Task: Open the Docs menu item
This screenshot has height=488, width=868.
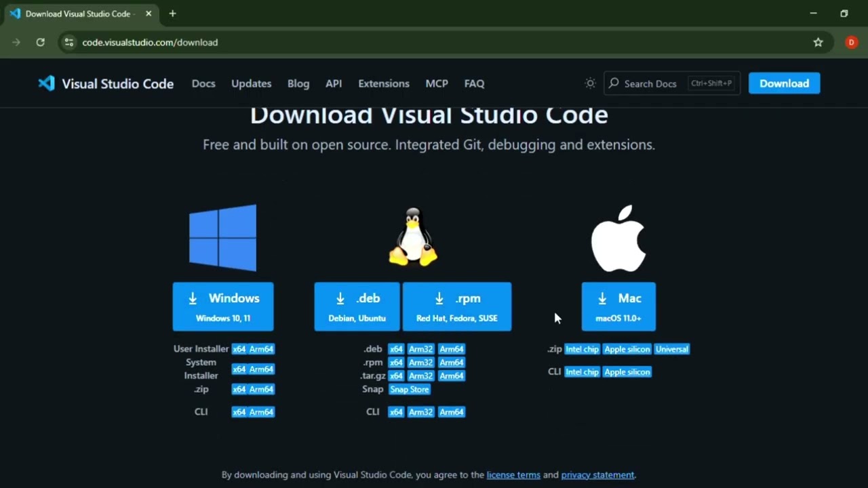Action: tap(203, 83)
